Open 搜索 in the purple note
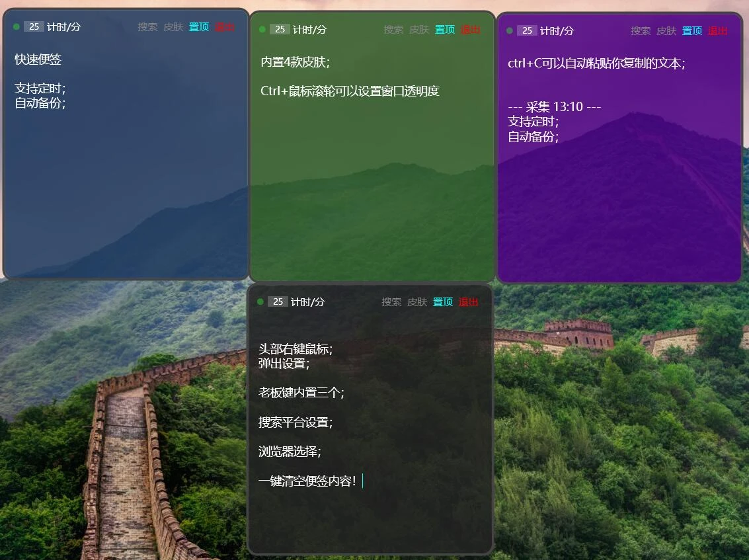749x560 pixels. (641, 31)
